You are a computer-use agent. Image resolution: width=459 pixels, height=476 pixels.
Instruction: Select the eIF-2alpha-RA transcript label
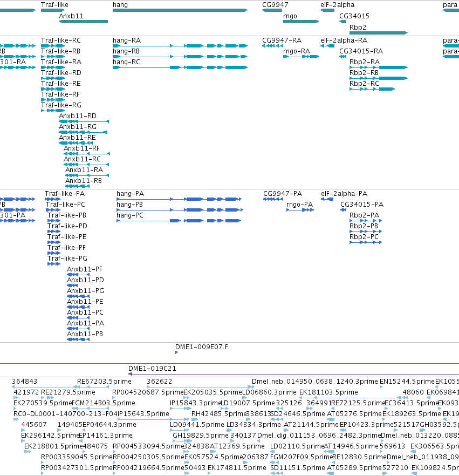tap(344, 40)
